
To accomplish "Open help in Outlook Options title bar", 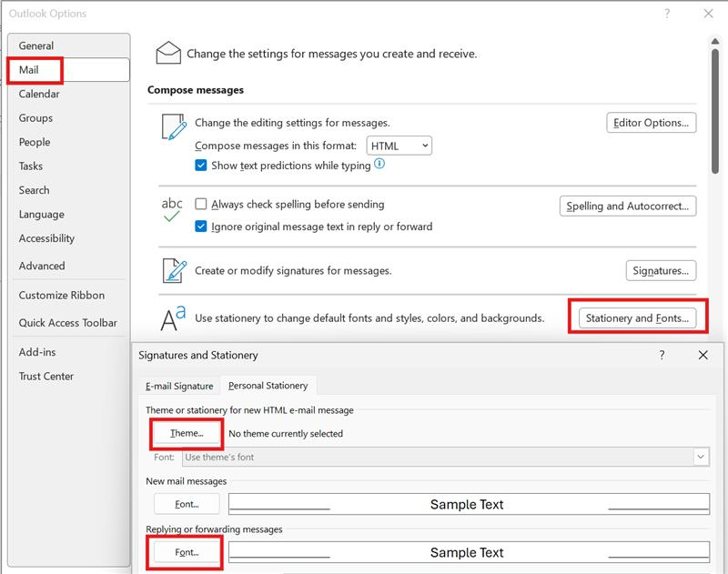I will (x=667, y=14).
